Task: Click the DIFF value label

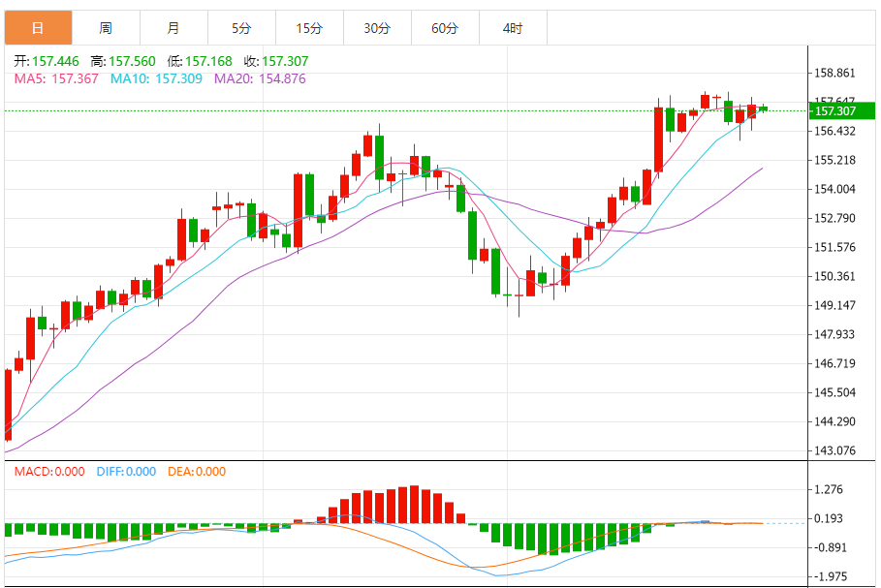Action: [x=126, y=472]
